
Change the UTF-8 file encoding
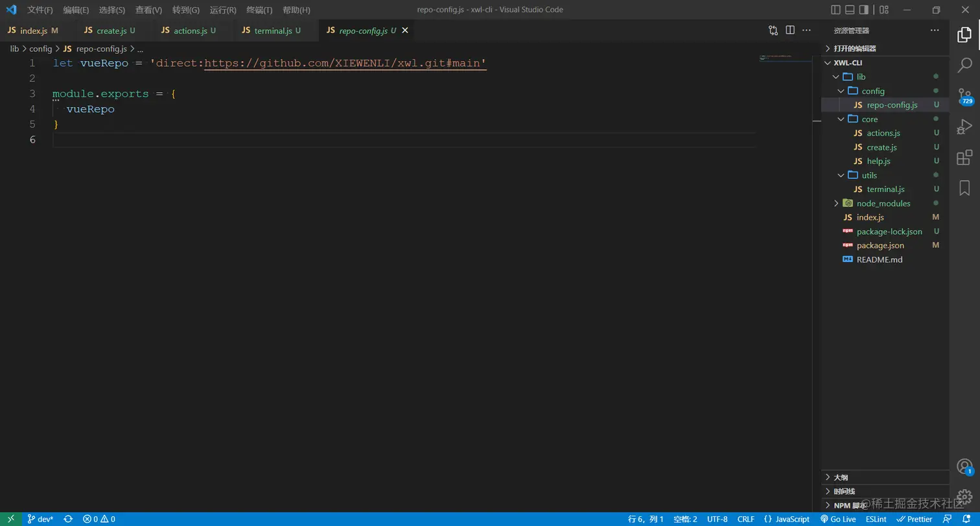click(717, 519)
